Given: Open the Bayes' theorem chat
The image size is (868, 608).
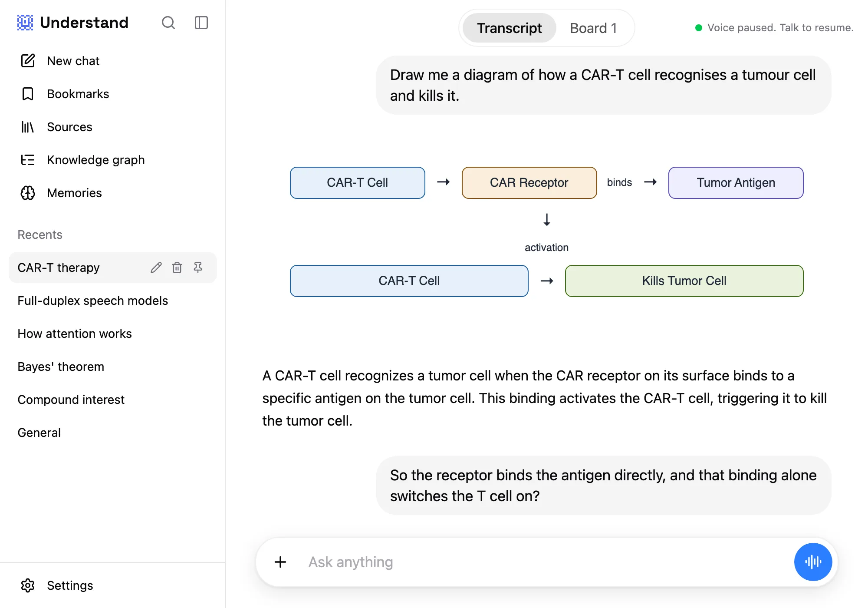Looking at the screenshot, I should 113,367.
